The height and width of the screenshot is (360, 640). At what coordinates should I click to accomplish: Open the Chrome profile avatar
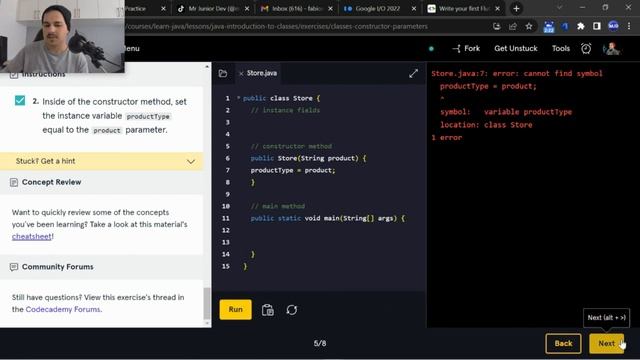613,27
